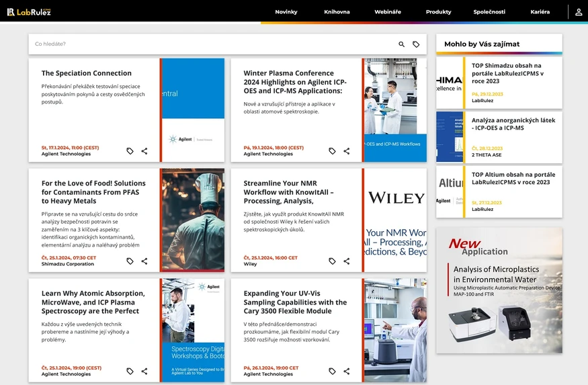Open the Produkty menu
The width and height of the screenshot is (588, 385).
438,12
